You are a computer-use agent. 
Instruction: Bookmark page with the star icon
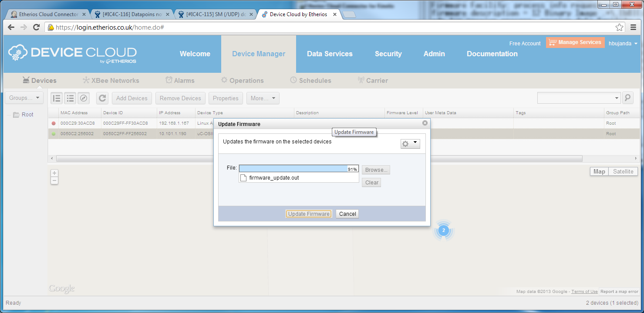619,27
